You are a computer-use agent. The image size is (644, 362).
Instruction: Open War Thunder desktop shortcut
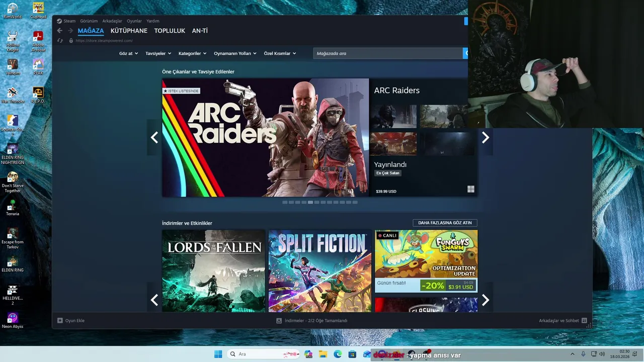(13, 95)
